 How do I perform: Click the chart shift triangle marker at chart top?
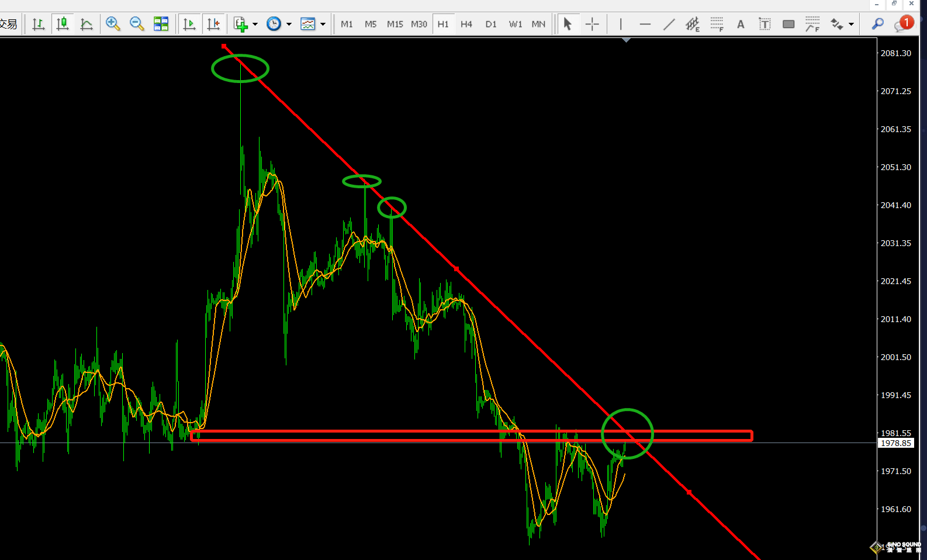coord(626,40)
